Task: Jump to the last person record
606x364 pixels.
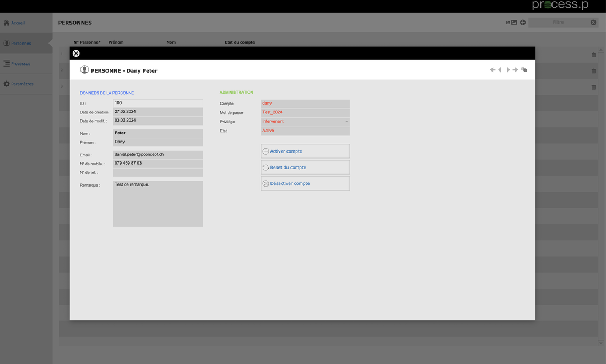Action: tap(516, 70)
